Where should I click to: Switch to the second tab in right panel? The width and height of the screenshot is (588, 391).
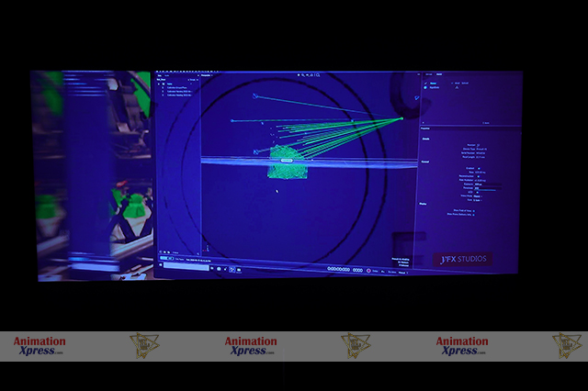pos(440,75)
